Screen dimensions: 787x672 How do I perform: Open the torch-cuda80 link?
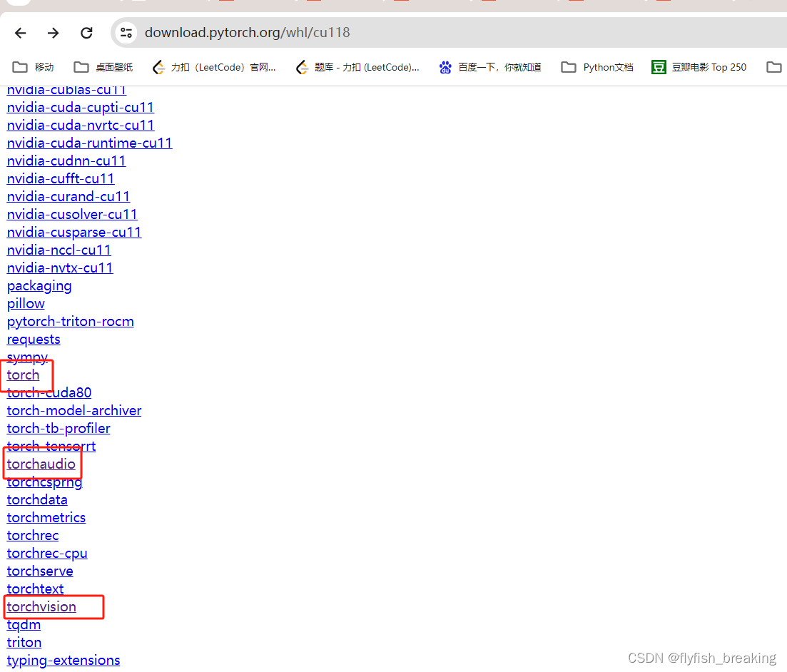click(49, 392)
